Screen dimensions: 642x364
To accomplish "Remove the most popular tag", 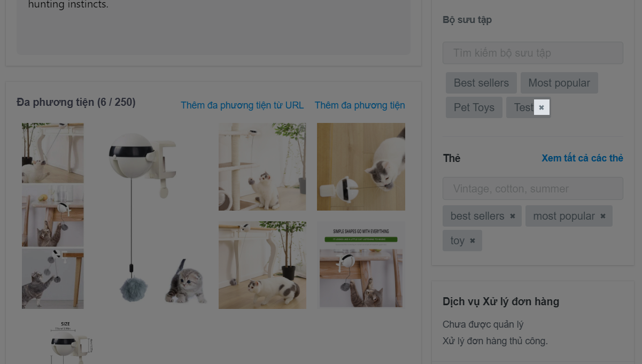I will [x=603, y=216].
